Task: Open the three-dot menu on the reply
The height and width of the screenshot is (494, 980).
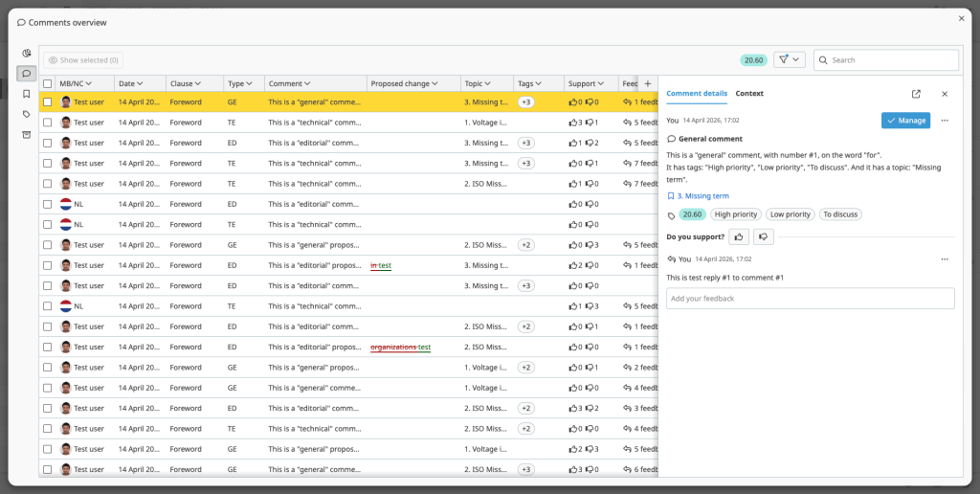Action: click(945, 258)
